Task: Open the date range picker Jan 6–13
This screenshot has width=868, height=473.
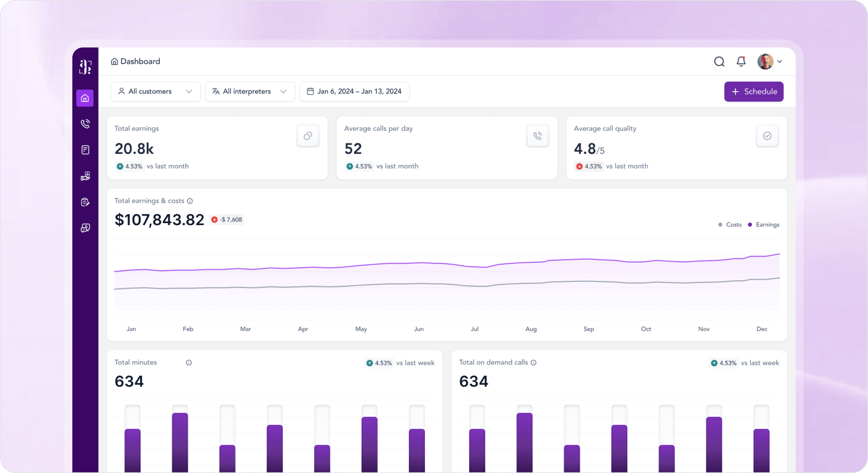Action: pos(354,92)
